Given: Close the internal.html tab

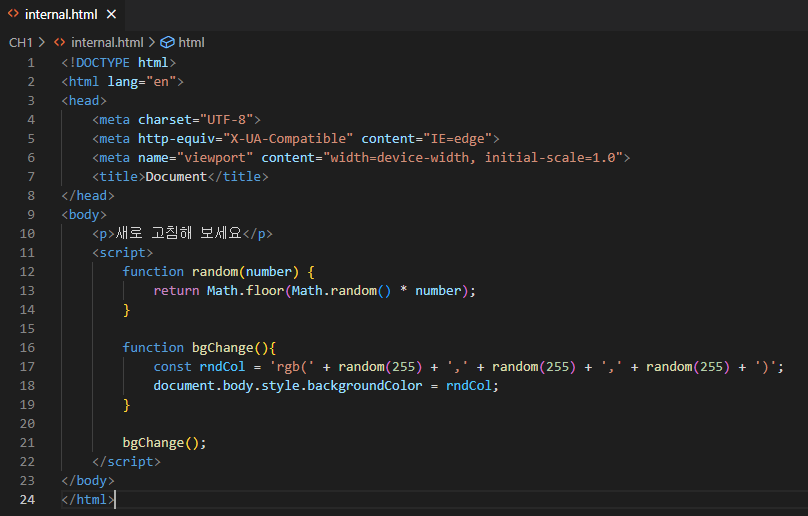Looking at the screenshot, I should (111, 14).
